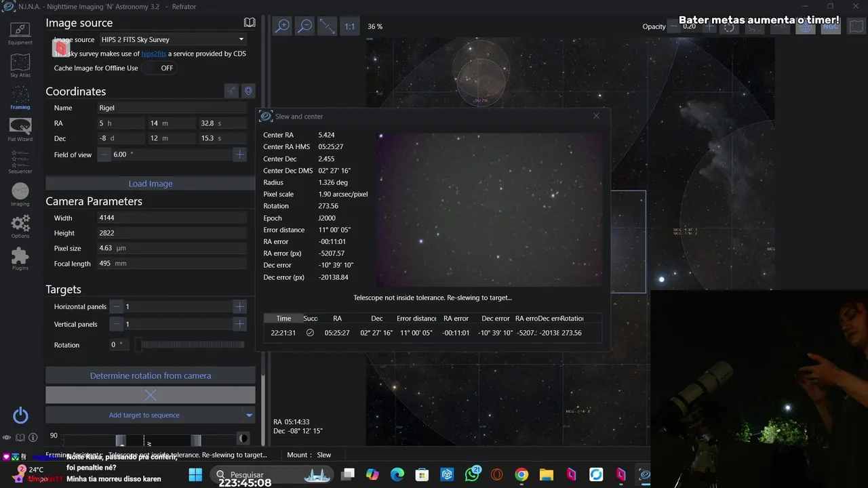This screenshot has height=488, width=868.
Task: Click the Center RA HMS value 05:25:27
Action: click(331, 147)
